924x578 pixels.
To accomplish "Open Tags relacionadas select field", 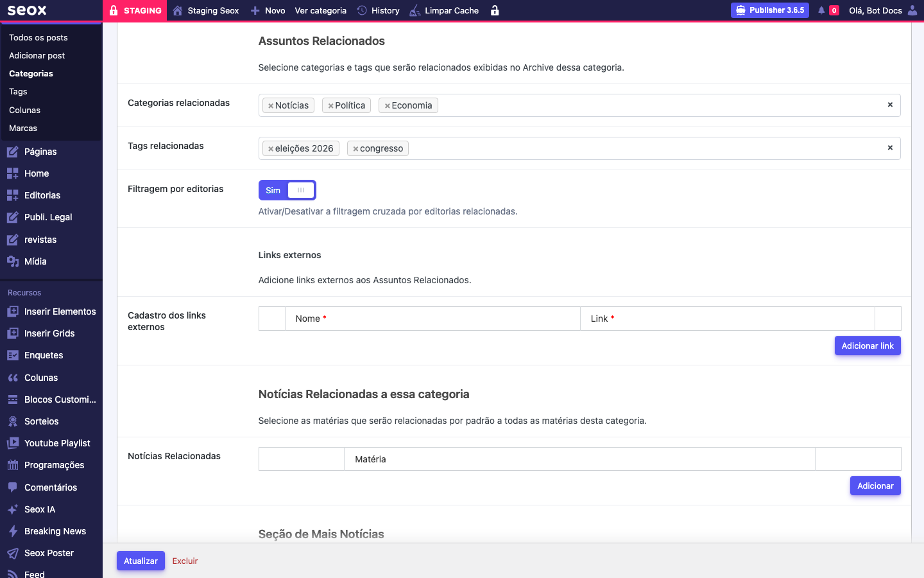I will pyautogui.click(x=579, y=148).
